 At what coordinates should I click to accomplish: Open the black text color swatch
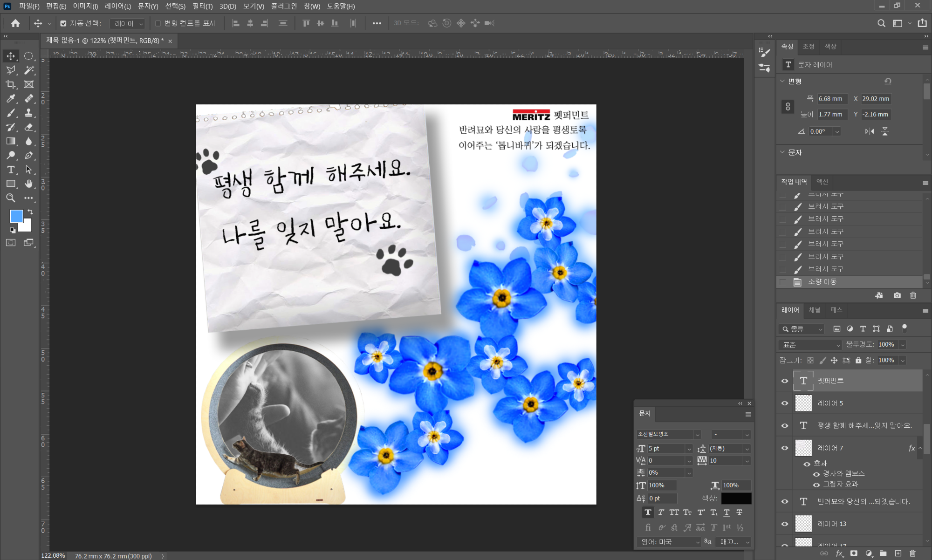point(736,499)
